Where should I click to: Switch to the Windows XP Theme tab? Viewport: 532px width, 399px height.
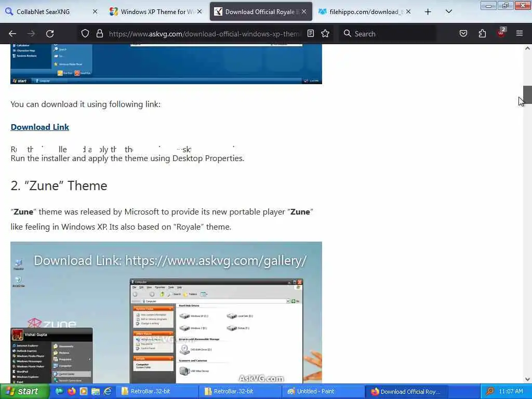coord(156,12)
